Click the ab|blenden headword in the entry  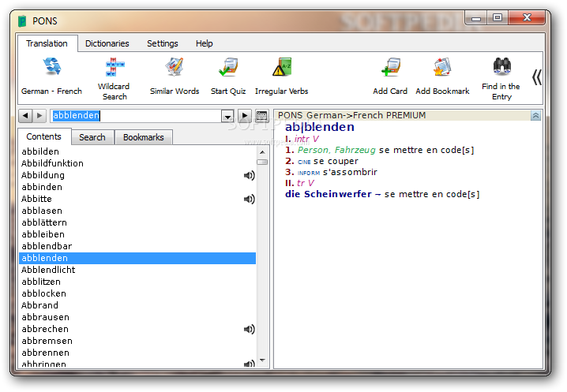click(x=320, y=127)
